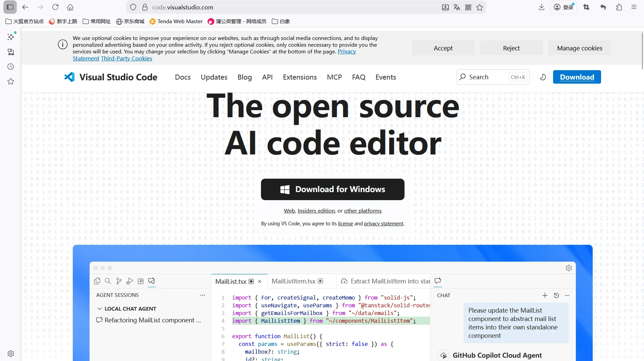Toggle the browser sidebar panel icon

pos(10,7)
